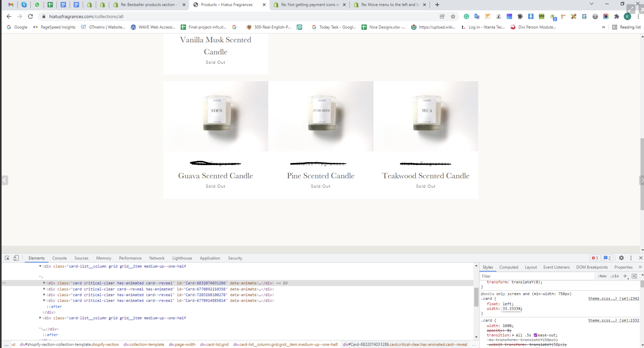The width and height of the screenshot is (644, 348).
Task: Switch to the Console panel tab
Action: point(59,258)
